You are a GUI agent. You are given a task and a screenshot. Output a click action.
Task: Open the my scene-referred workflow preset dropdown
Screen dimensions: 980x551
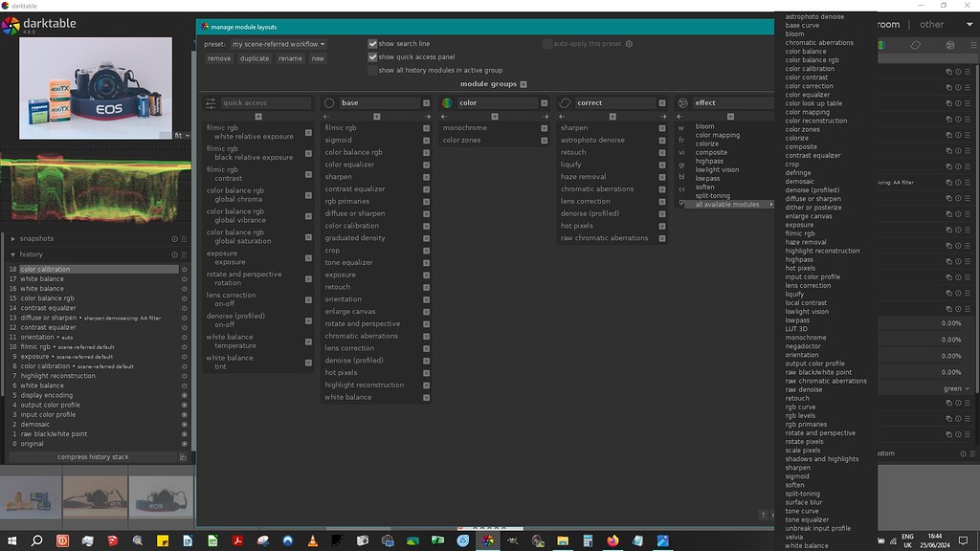point(278,43)
